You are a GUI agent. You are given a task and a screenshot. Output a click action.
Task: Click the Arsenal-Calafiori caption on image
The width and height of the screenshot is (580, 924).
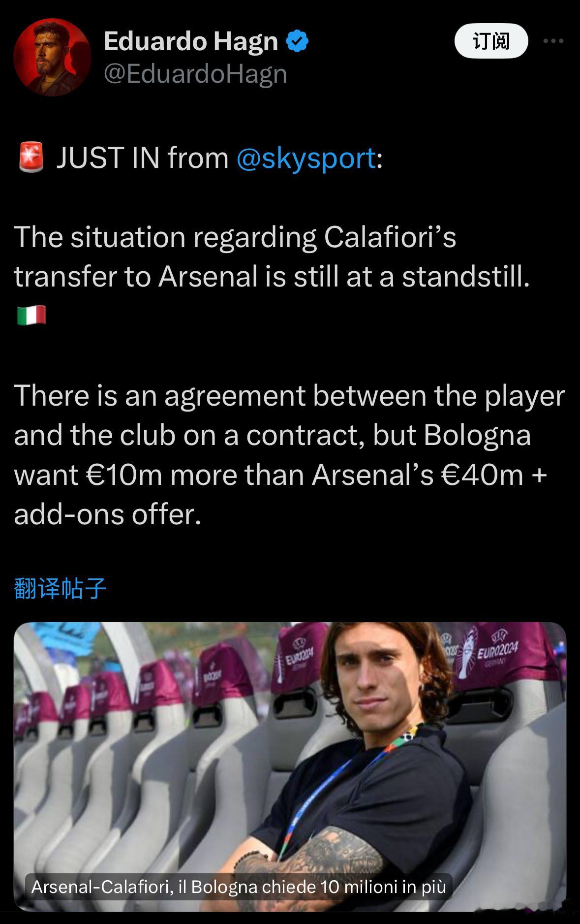[x=239, y=886]
